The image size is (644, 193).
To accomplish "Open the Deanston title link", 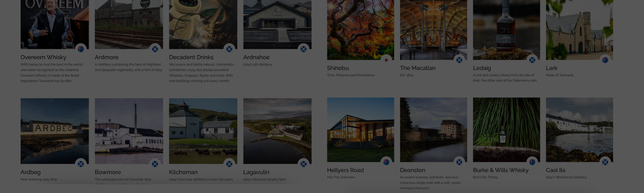I will pos(412,170).
